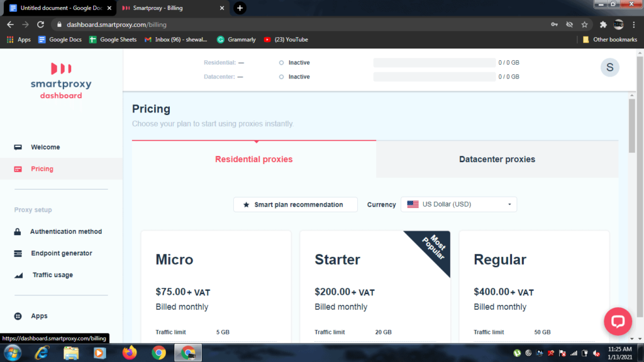The height and width of the screenshot is (362, 644).
Task: Click Smart plan recommendation button
Action: [296, 204]
